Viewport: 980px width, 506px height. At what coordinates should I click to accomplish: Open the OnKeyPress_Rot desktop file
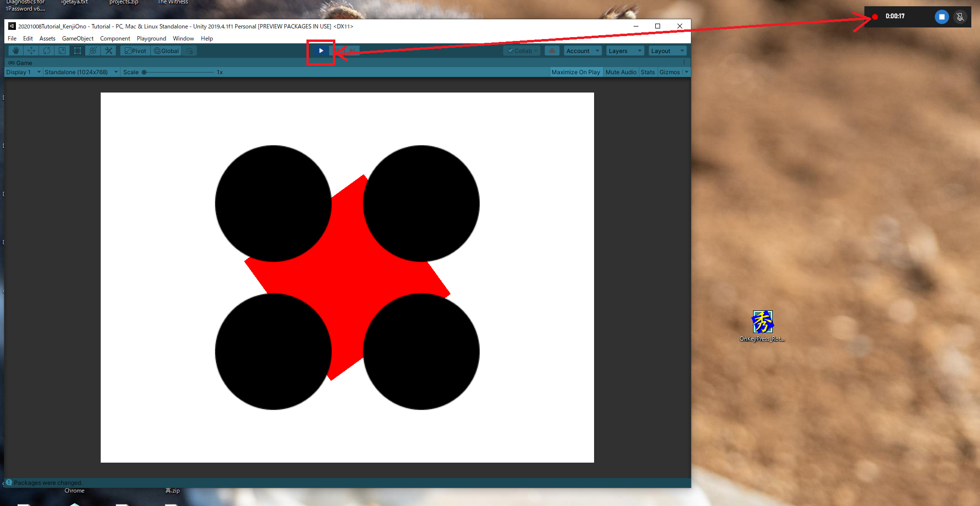[762, 326]
